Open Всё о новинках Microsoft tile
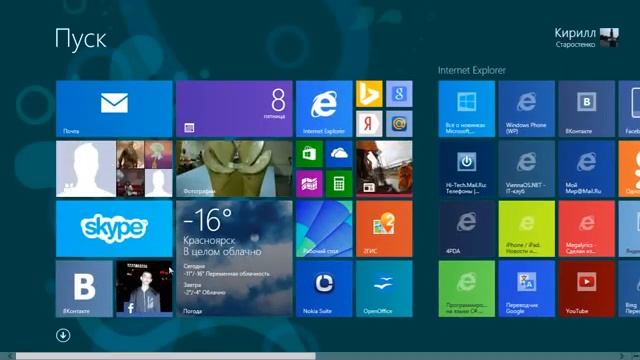640x360 pixels. (467, 109)
